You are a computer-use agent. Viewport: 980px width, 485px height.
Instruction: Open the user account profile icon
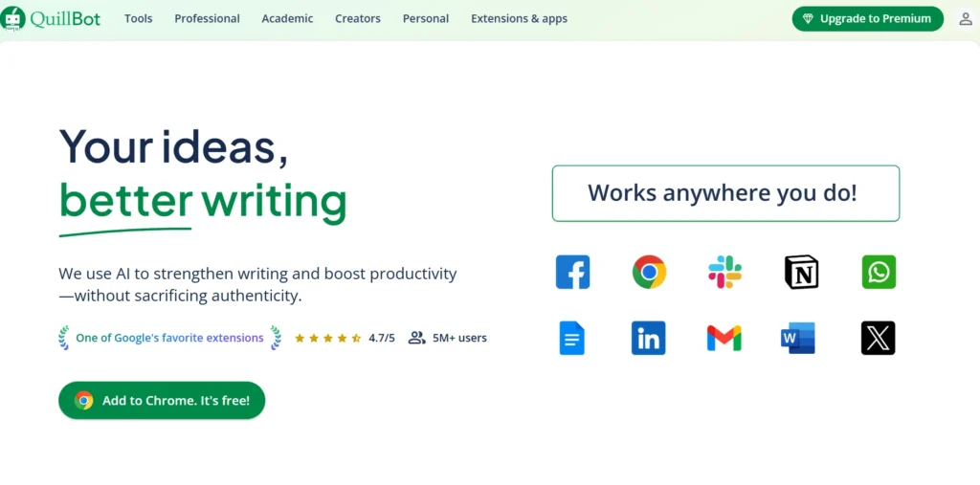(965, 19)
